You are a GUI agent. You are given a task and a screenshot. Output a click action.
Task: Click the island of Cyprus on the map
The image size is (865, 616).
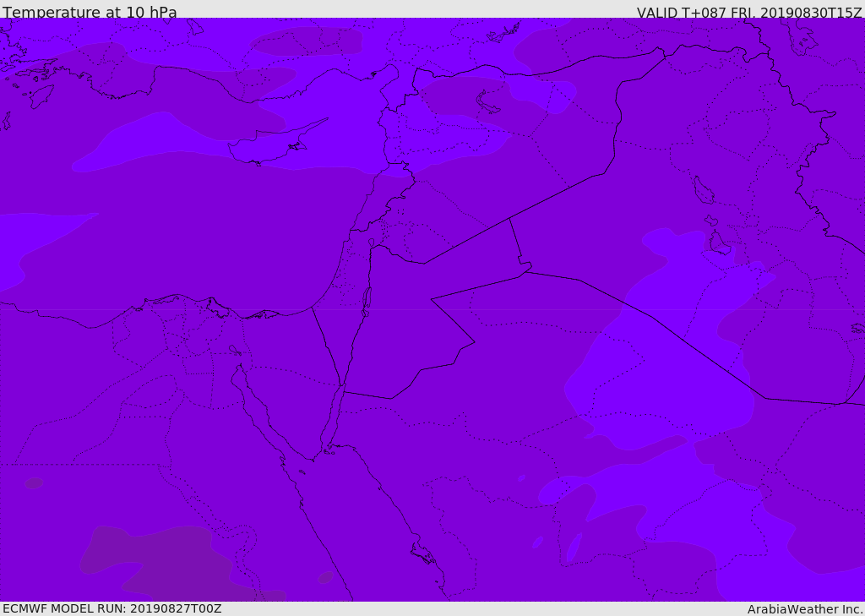[270, 144]
